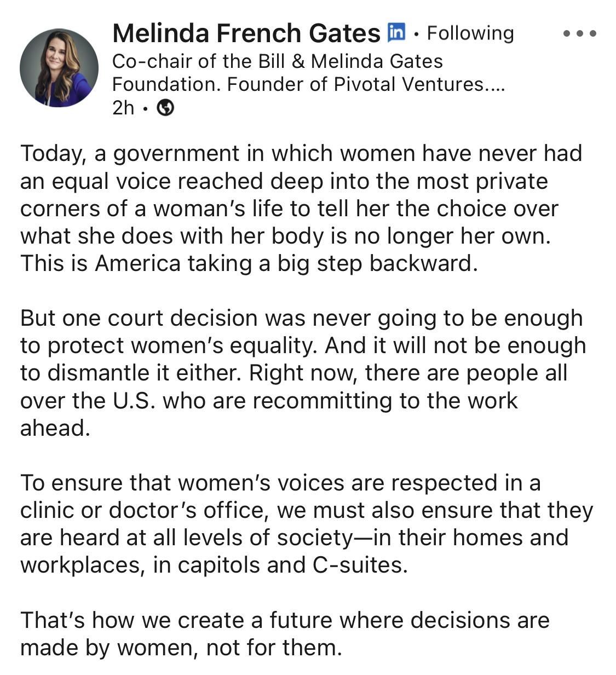Toggle the Following button

click(470, 33)
